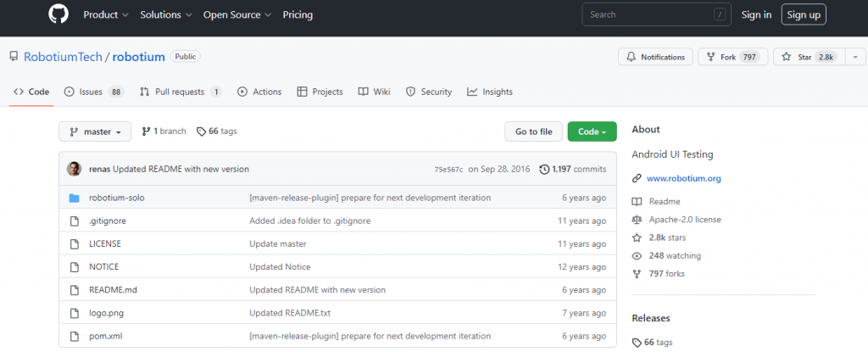868x352 pixels.
Task: Click the tag icon under Releases
Action: point(637,343)
